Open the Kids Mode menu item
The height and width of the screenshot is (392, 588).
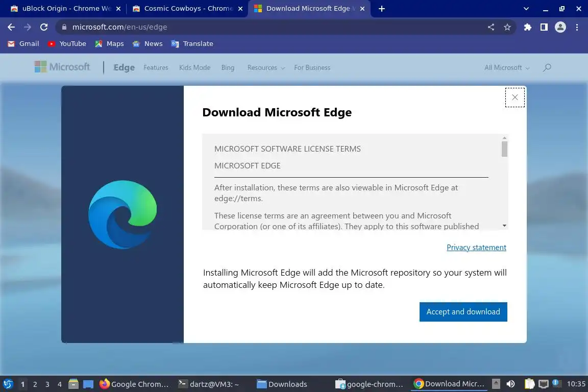pos(194,67)
